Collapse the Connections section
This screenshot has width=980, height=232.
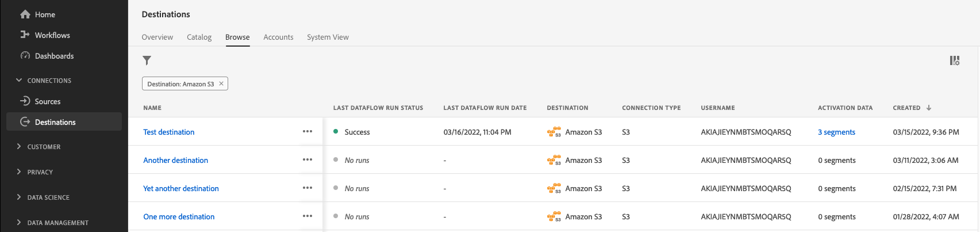pos(19,81)
